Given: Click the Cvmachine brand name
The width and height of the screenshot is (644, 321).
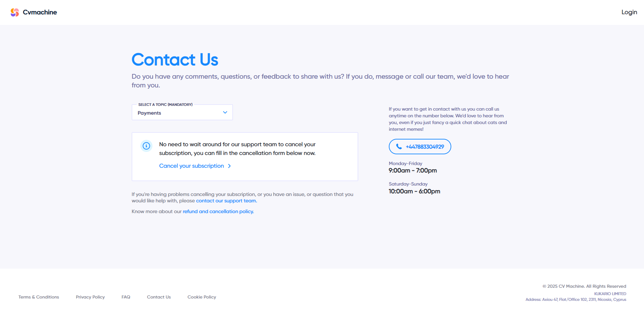Looking at the screenshot, I should tap(40, 12).
